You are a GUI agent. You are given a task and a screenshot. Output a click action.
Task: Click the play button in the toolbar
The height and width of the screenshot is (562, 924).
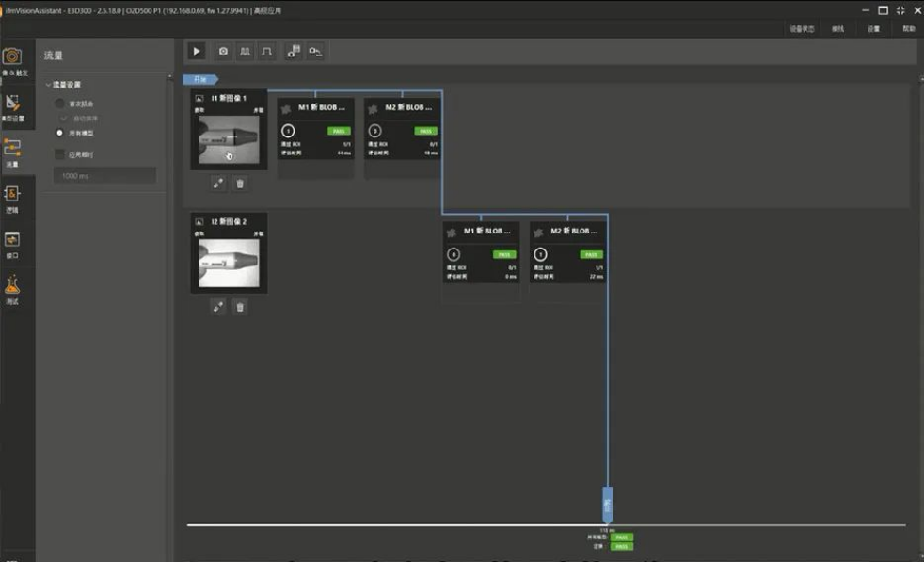pyautogui.click(x=197, y=51)
